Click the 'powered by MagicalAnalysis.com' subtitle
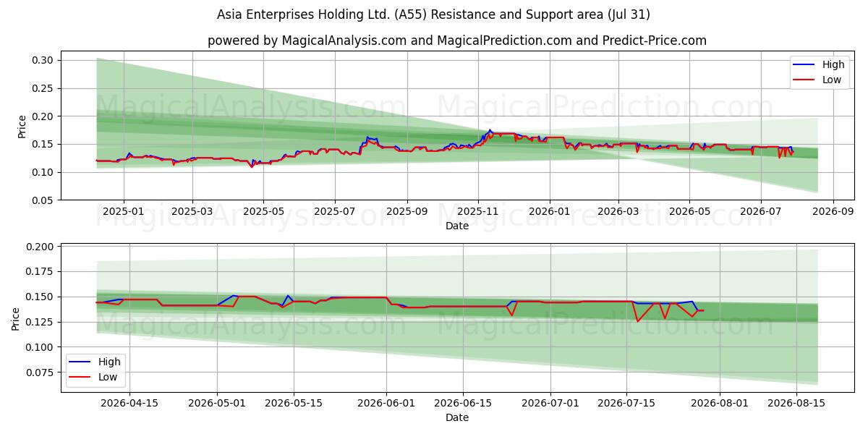868x434 pixels. (x=457, y=41)
